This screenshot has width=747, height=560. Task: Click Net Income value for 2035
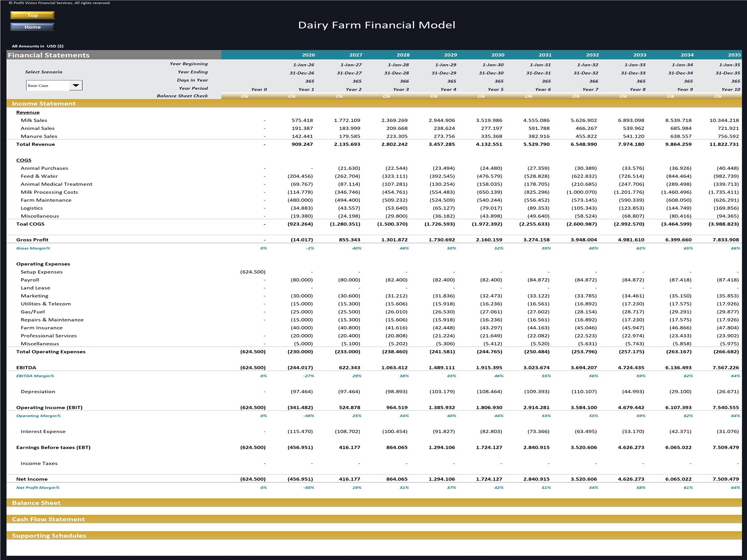[x=725, y=479]
